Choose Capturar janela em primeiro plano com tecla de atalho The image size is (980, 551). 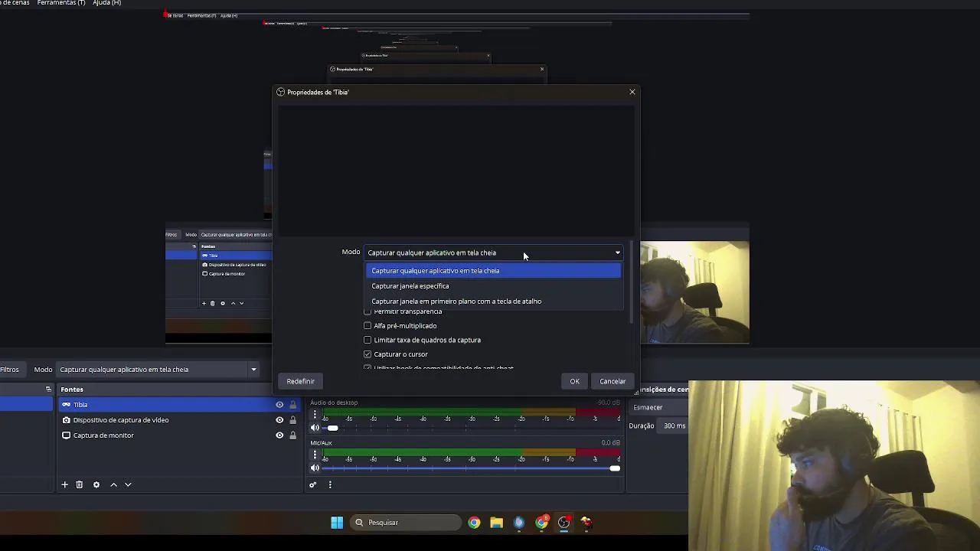[x=493, y=302]
